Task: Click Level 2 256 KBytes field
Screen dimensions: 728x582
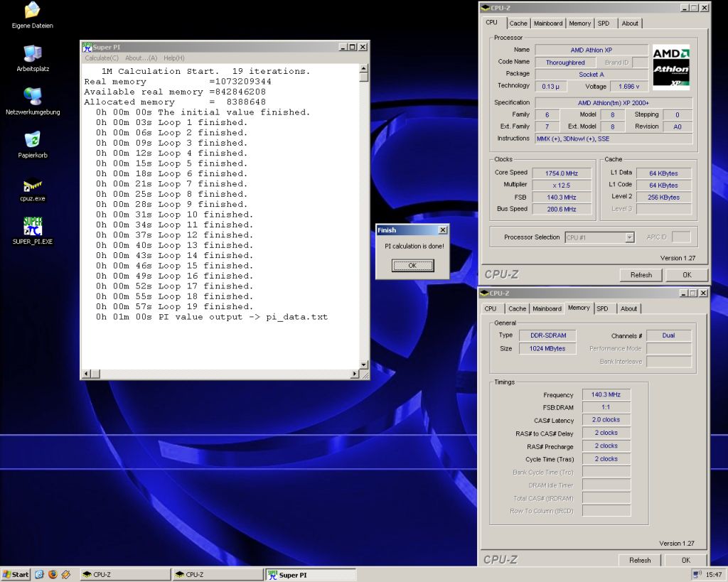Action: pyautogui.click(x=663, y=198)
